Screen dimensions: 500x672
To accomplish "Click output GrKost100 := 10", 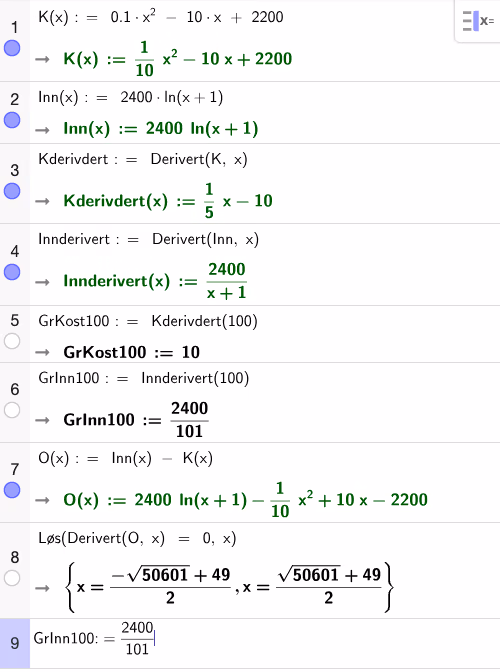I will 132,352.
